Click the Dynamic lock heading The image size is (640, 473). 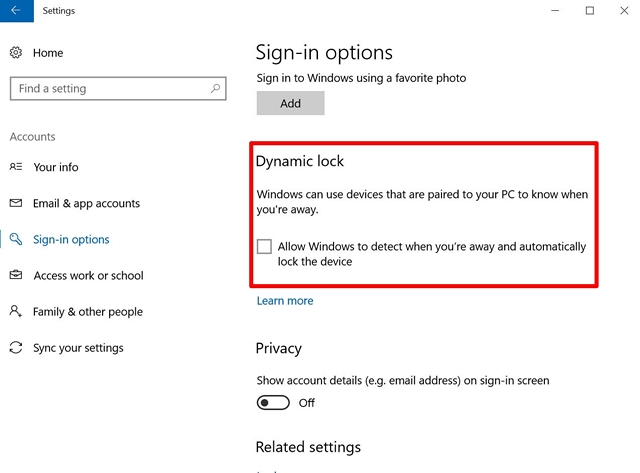300,161
